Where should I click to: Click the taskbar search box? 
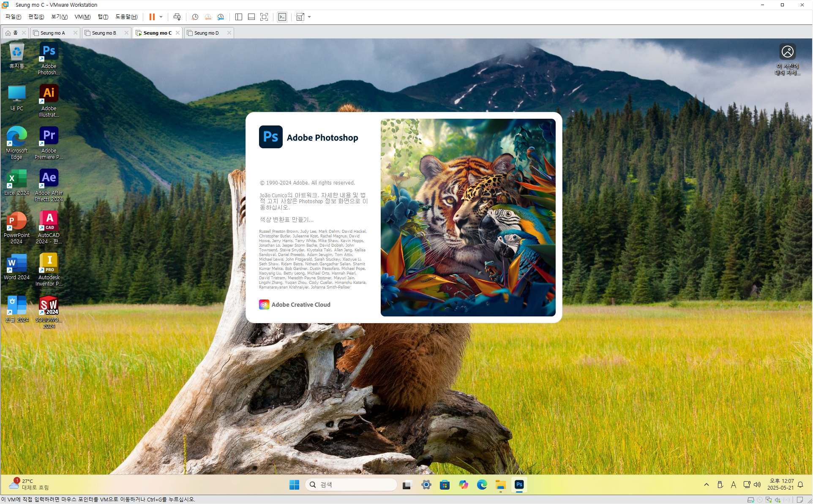352,485
